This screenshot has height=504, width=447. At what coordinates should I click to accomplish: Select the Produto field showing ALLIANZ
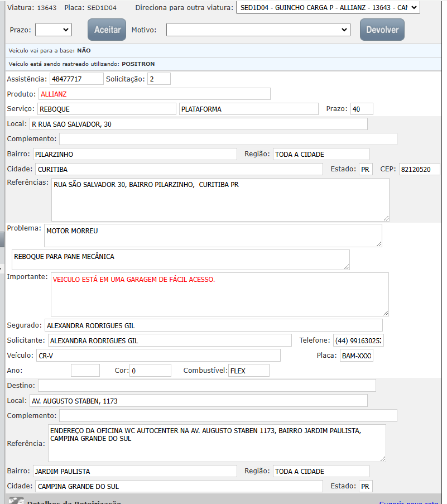pos(154,94)
